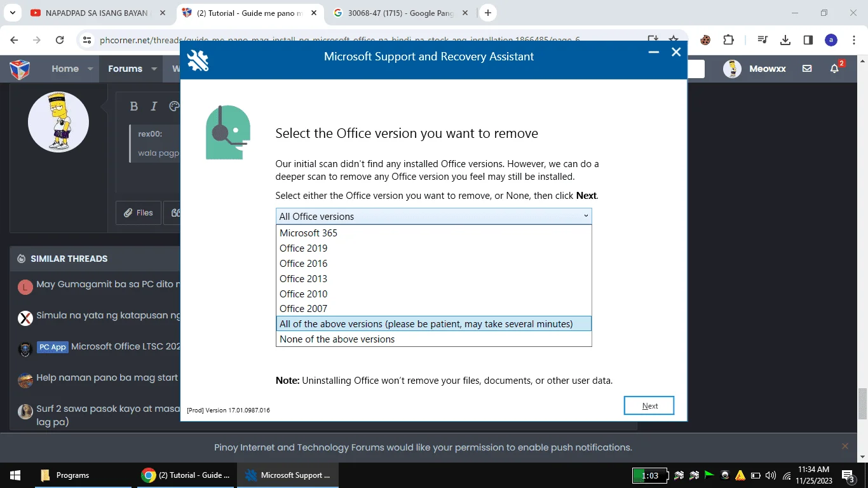Open a new Chrome tab
This screenshot has width=868, height=488.
(x=488, y=13)
